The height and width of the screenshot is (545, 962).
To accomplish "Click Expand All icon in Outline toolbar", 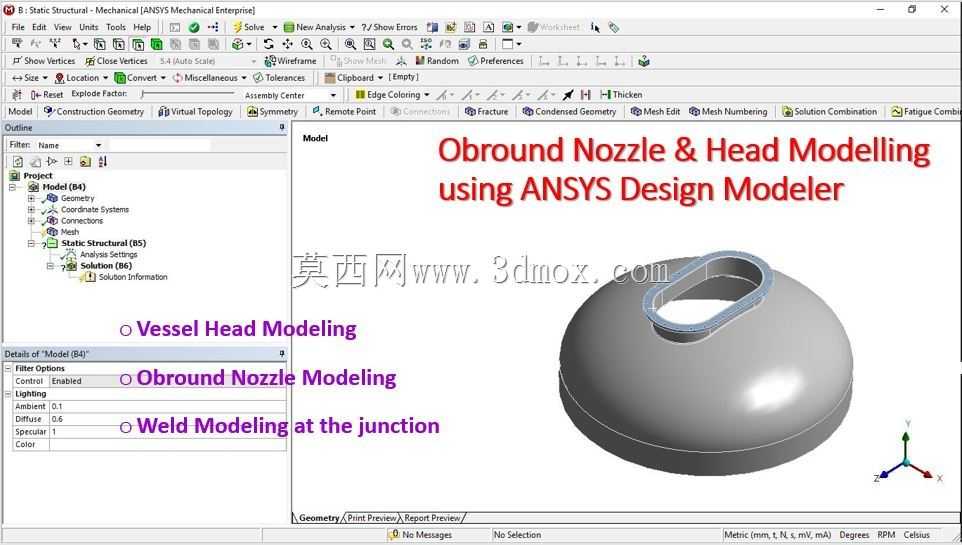I will click(x=68, y=161).
